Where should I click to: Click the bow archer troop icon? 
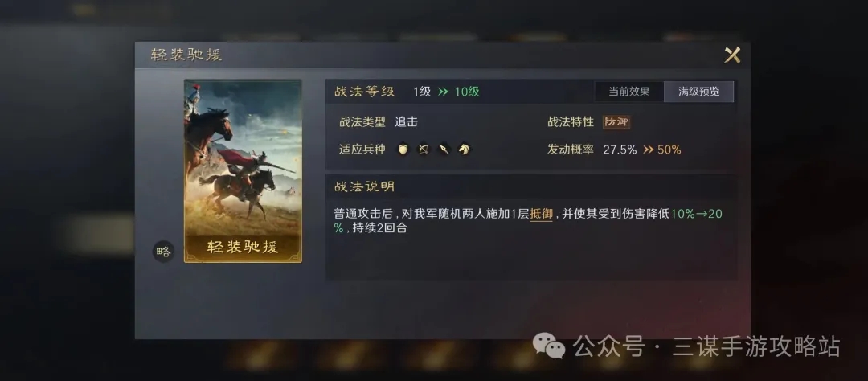[x=424, y=149]
